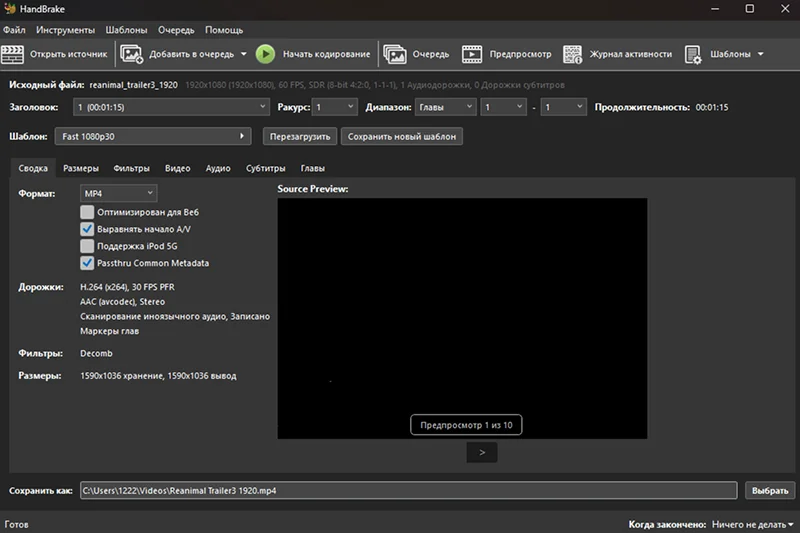This screenshot has width=800, height=533.
Task: Click the Сохранить как path field
Action: [409, 491]
